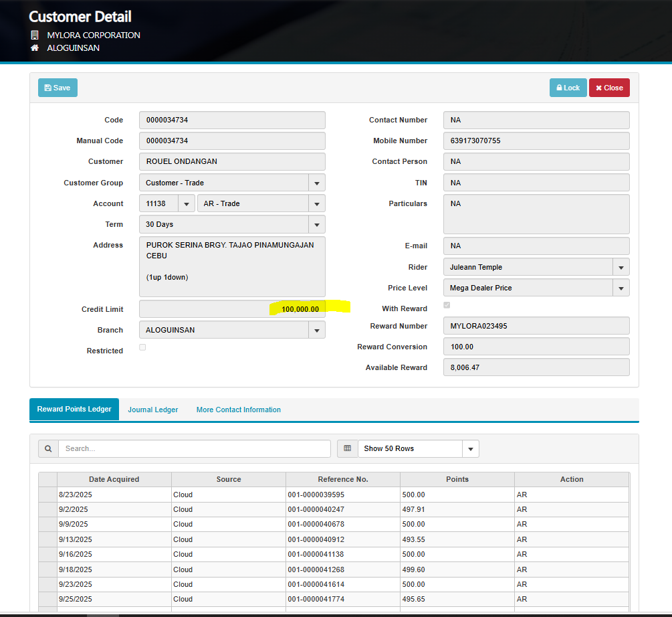Image resolution: width=672 pixels, height=617 pixels.
Task: Click the Credit Limit field
Action: [x=232, y=308]
